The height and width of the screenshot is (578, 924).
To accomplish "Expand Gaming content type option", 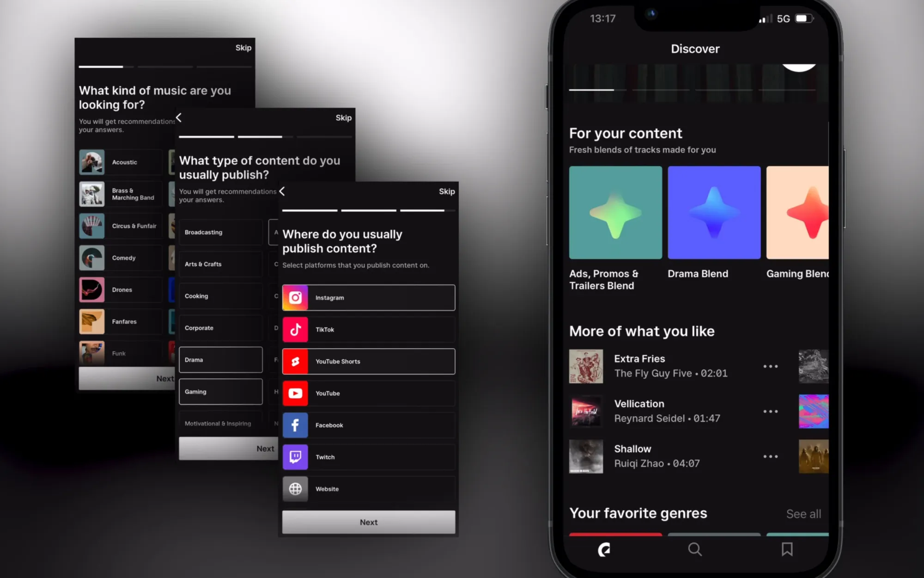I will 221,391.
